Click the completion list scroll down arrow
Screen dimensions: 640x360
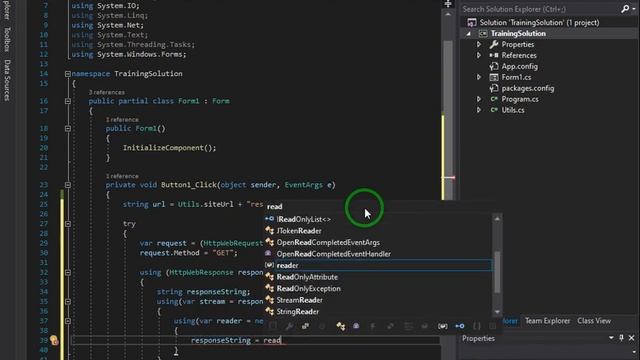pyautogui.click(x=497, y=312)
